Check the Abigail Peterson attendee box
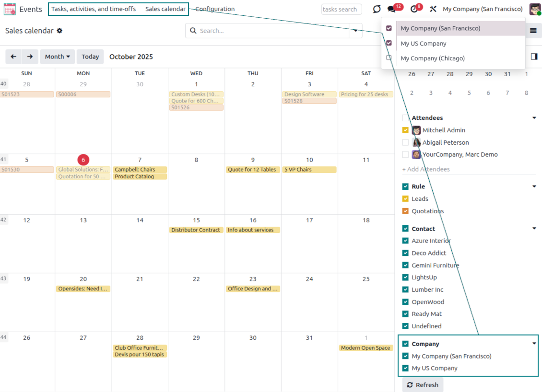 click(405, 142)
